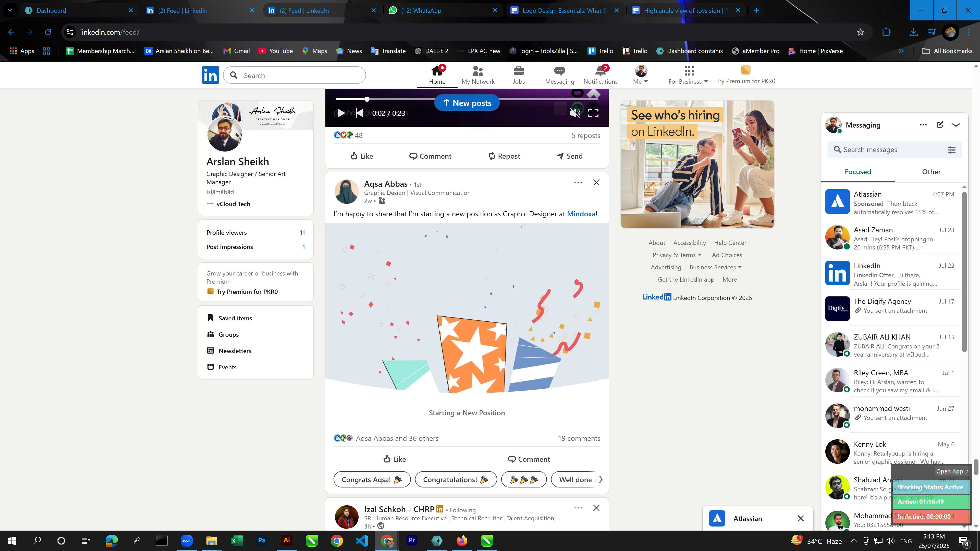
Task: Send the video post
Action: click(570, 156)
